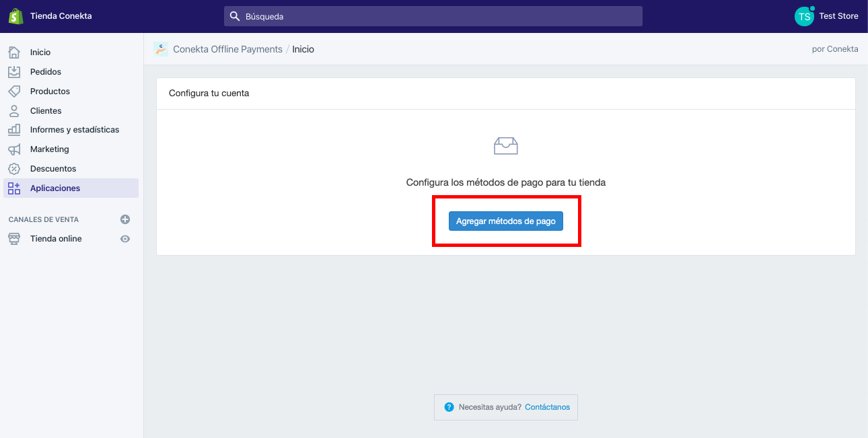Click the Tienda online storefront icon

tap(14, 238)
